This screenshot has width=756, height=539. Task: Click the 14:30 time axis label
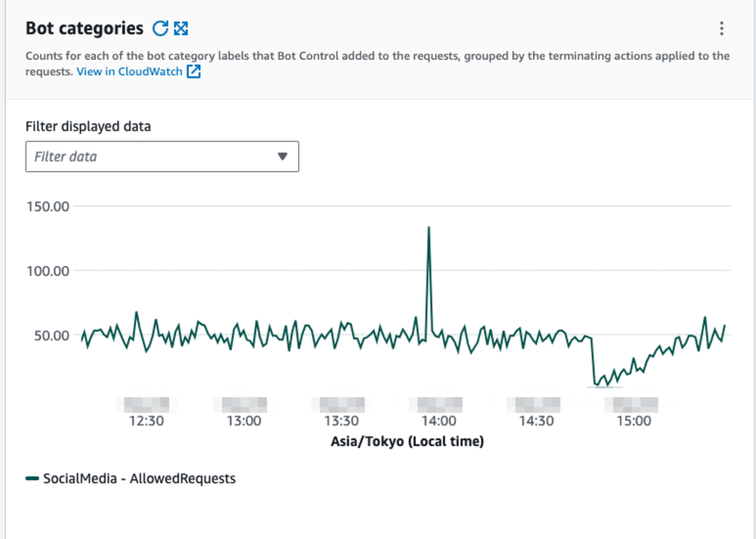(x=536, y=421)
